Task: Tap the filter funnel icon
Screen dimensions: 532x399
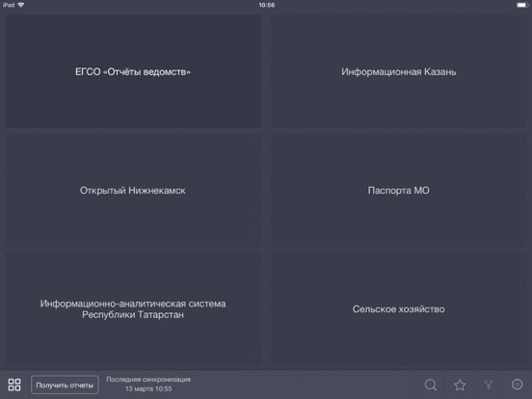Action: pyautogui.click(x=489, y=385)
